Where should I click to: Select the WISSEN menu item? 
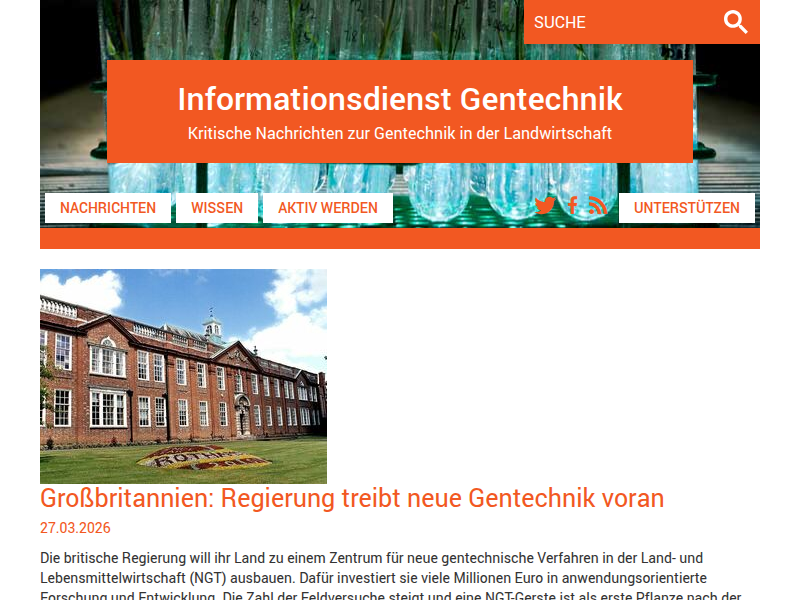tap(217, 208)
